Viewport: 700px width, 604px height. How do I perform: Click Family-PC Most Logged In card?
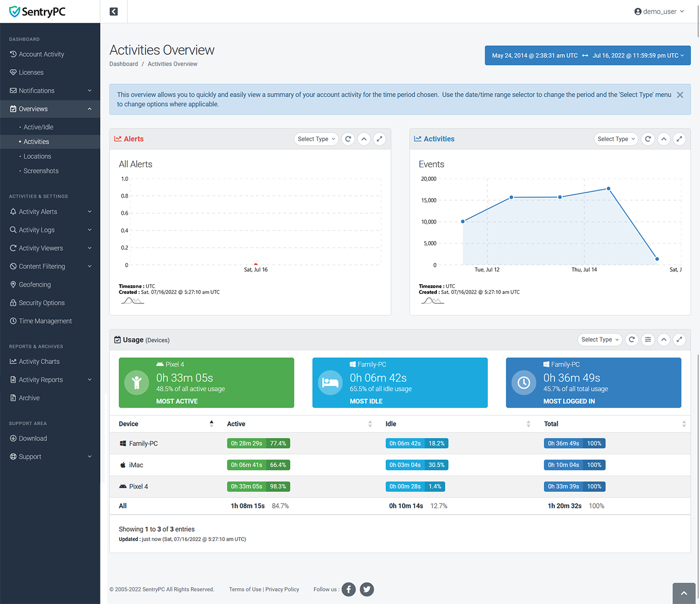click(593, 383)
